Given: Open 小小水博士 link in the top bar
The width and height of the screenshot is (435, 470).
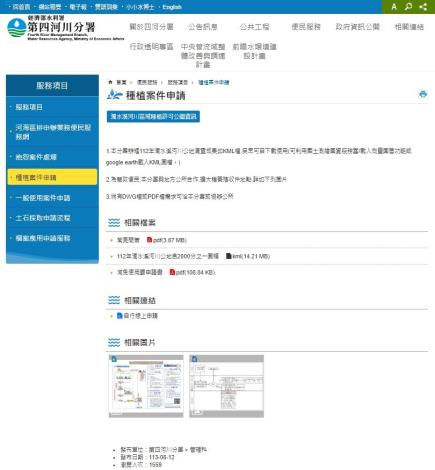Looking at the screenshot, I should (x=140, y=7).
